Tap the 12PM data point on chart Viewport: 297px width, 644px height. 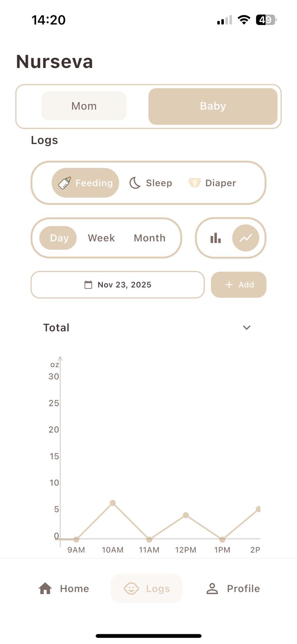point(186,515)
